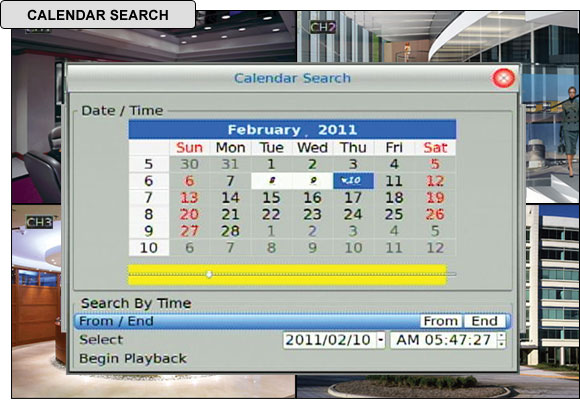Click the AM 05:47:27 time field

pos(444,340)
